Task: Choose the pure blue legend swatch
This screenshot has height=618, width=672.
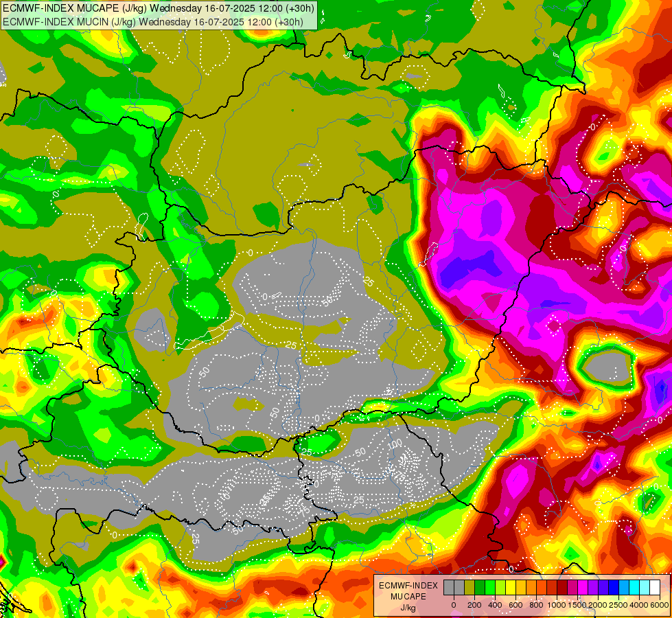Action: (614, 587)
